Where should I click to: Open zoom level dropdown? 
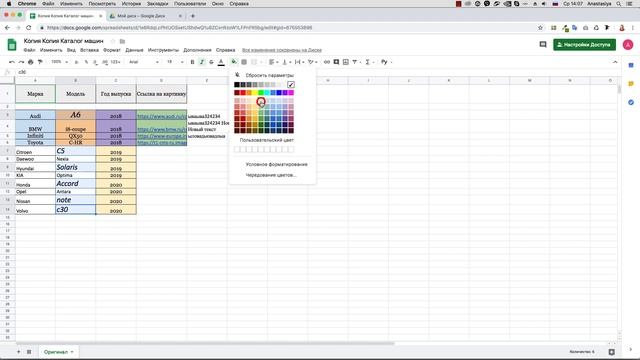pos(59,62)
